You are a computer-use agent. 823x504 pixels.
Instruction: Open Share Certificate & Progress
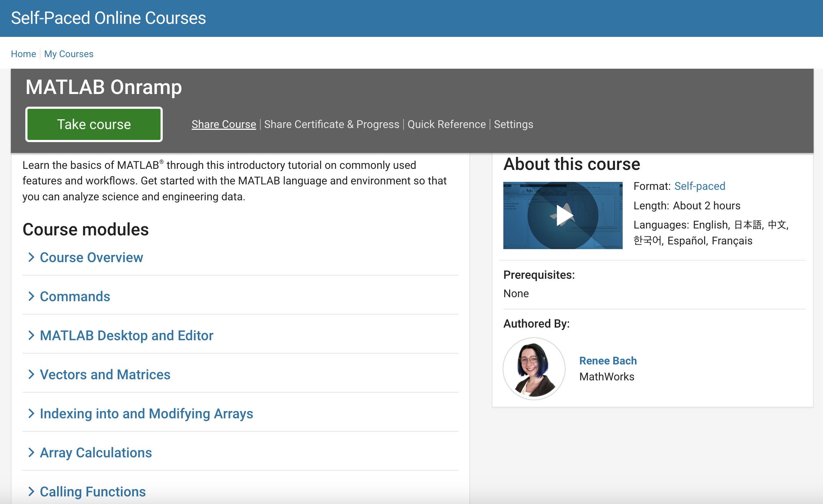point(332,124)
